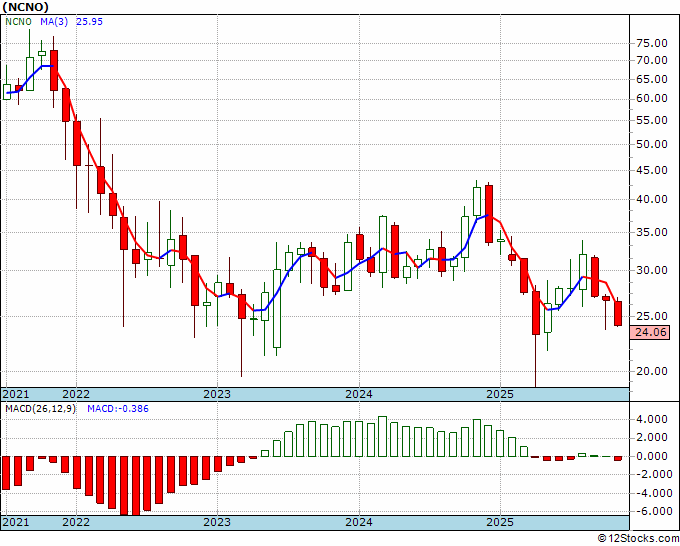Click the 25.00 price axis label
The image size is (680, 546).
652,316
